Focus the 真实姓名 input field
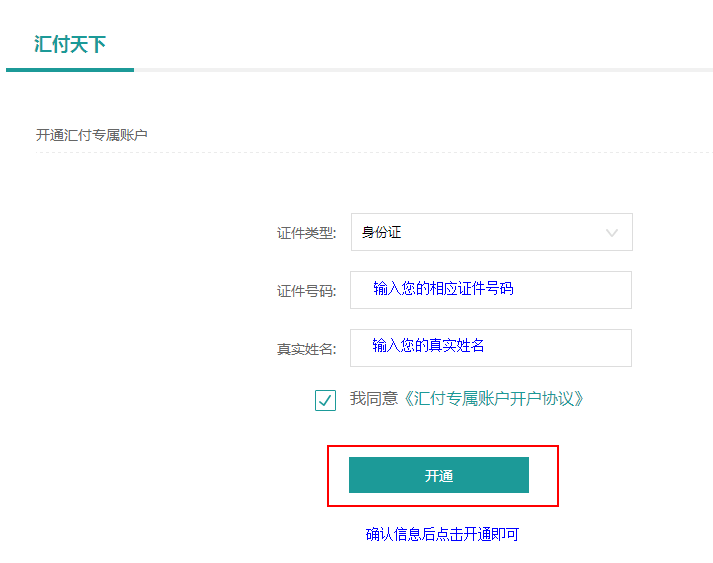The height and width of the screenshot is (563, 713). [x=491, y=348]
